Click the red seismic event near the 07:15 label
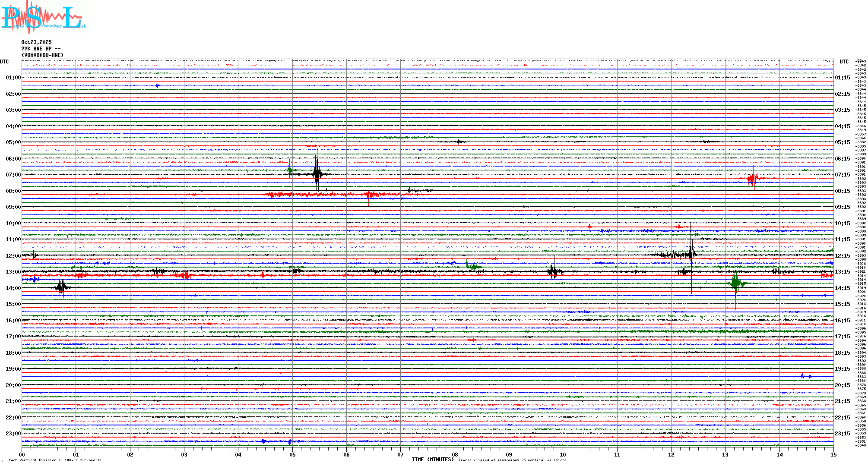 tap(754, 178)
